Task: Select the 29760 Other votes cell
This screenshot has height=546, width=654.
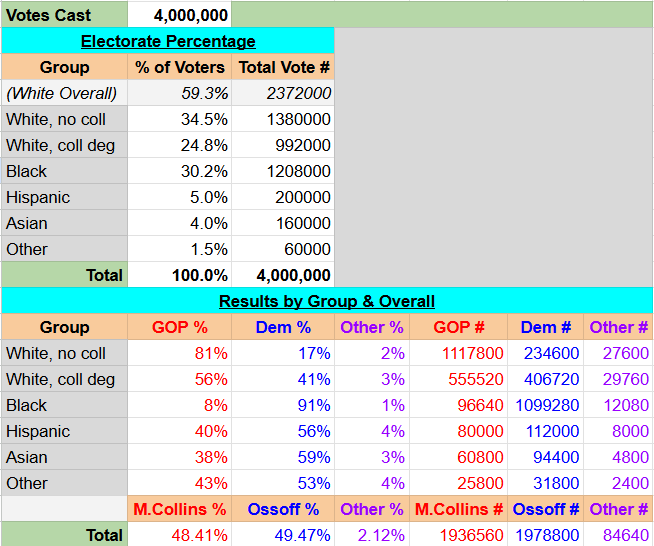Action: click(x=618, y=379)
